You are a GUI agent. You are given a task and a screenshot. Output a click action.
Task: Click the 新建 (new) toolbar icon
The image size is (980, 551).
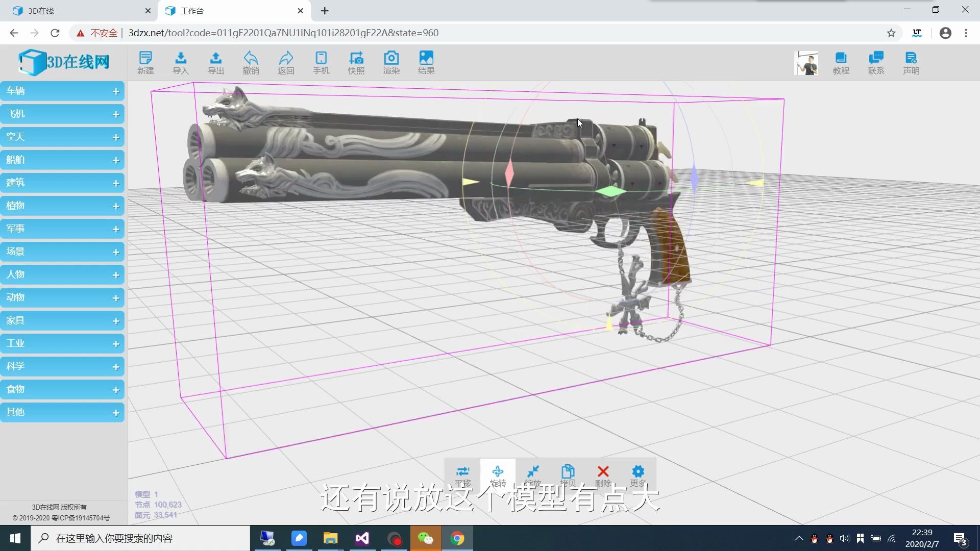click(x=145, y=63)
